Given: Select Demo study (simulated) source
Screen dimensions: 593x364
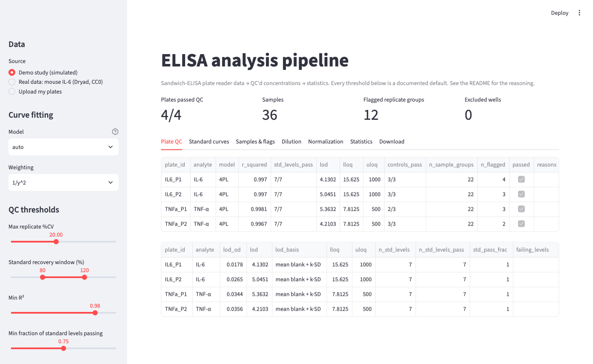Looking at the screenshot, I should 43,72.
